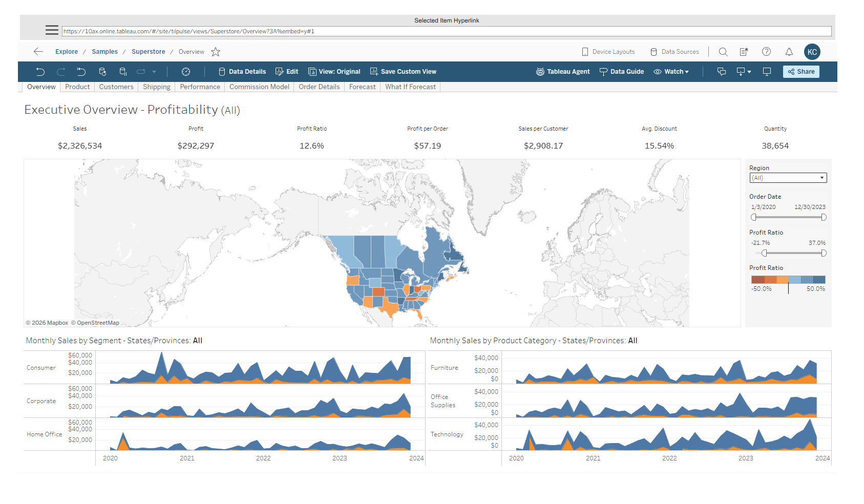Switch to the Forecast tab
This screenshot has width=864, height=504.
point(362,87)
